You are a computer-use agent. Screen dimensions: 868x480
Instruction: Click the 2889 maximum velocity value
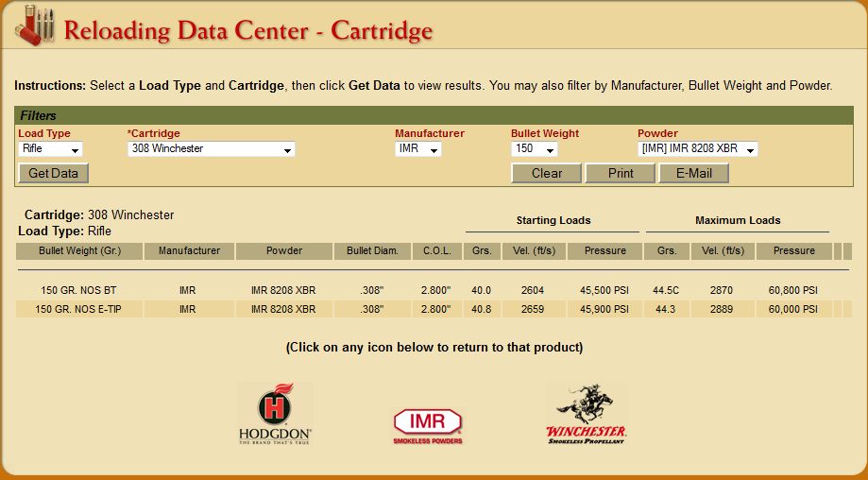click(722, 310)
